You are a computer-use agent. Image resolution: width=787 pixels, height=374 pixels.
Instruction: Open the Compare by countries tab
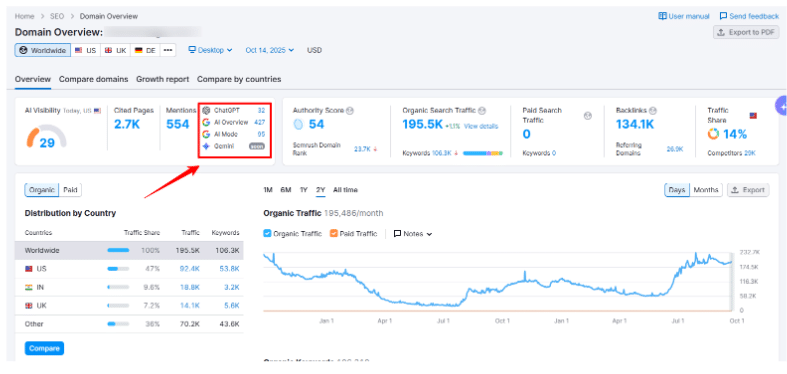coord(239,79)
